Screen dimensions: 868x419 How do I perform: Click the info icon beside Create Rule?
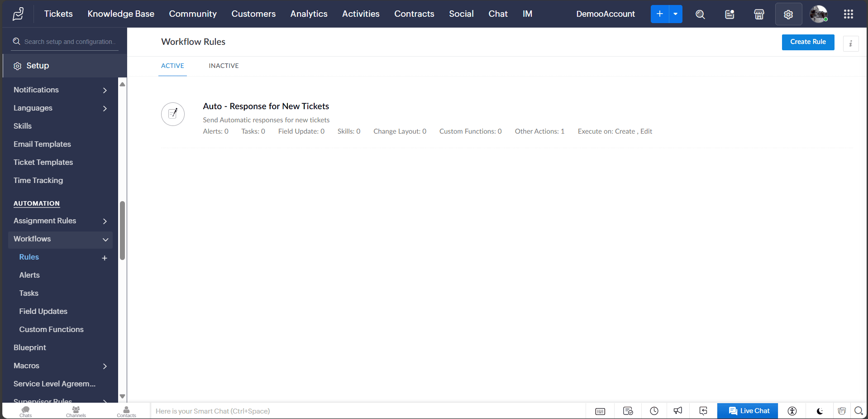851,43
